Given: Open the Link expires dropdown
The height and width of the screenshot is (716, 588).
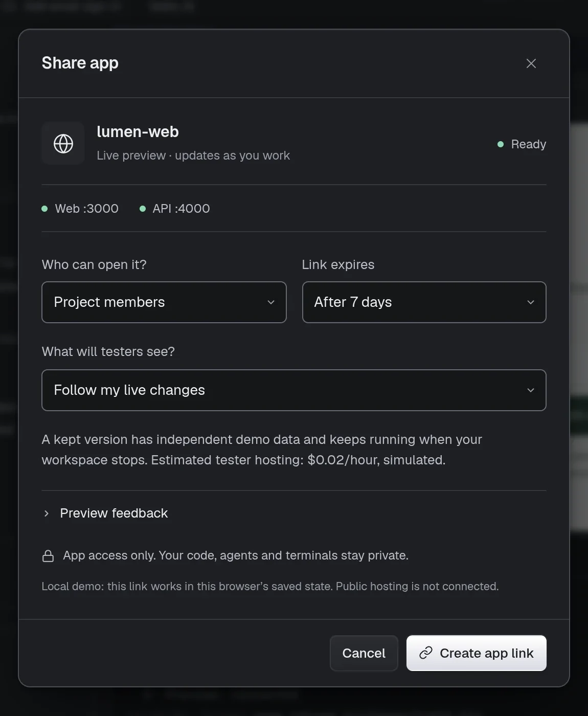Looking at the screenshot, I should pos(424,302).
